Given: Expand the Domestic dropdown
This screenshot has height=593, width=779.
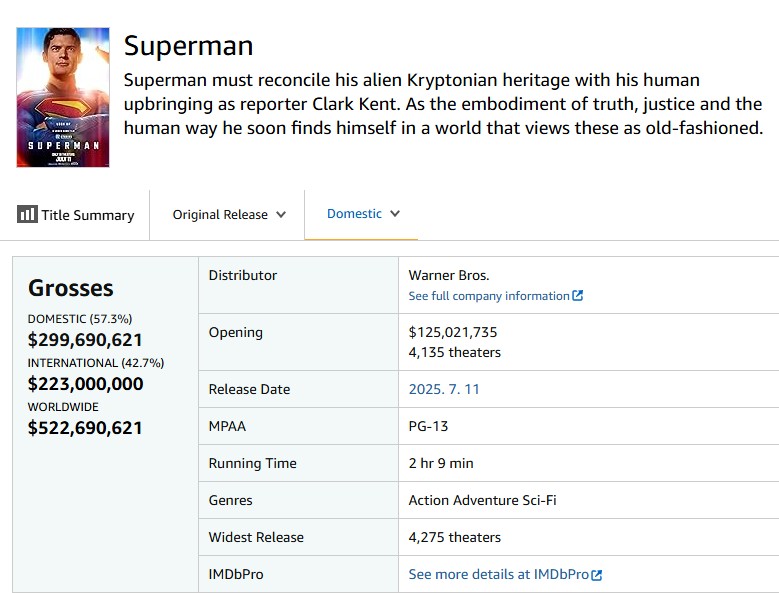Looking at the screenshot, I should 362,214.
